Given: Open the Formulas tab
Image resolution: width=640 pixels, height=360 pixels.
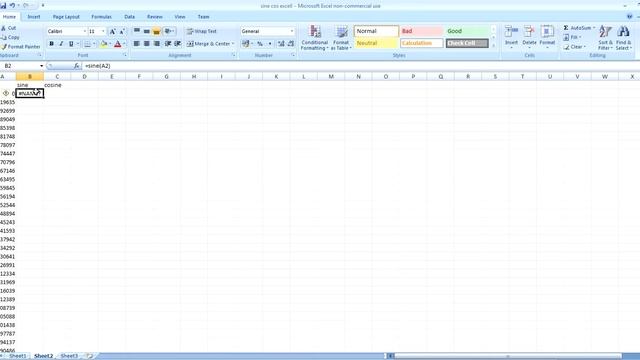Looking at the screenshot, I should tap(101, 17).
